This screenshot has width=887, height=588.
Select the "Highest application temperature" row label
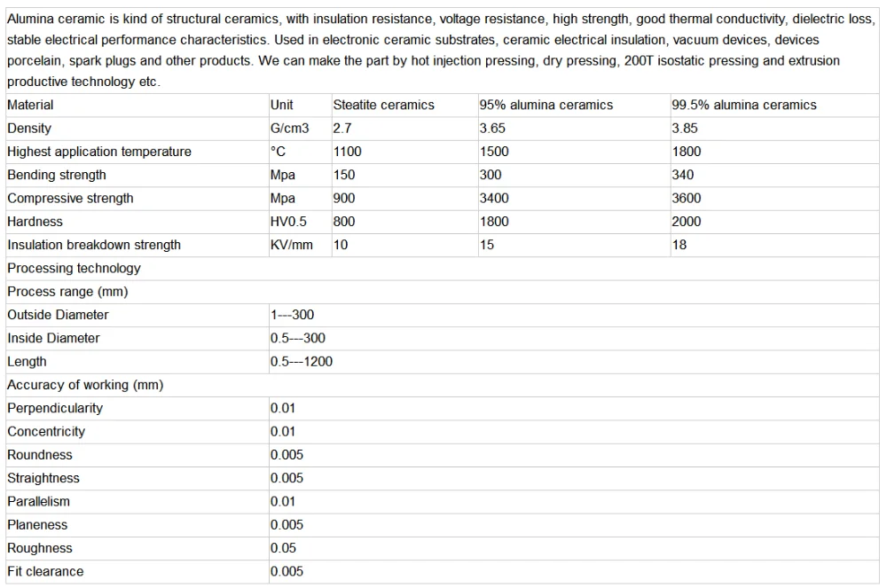[x=99, y=152]
